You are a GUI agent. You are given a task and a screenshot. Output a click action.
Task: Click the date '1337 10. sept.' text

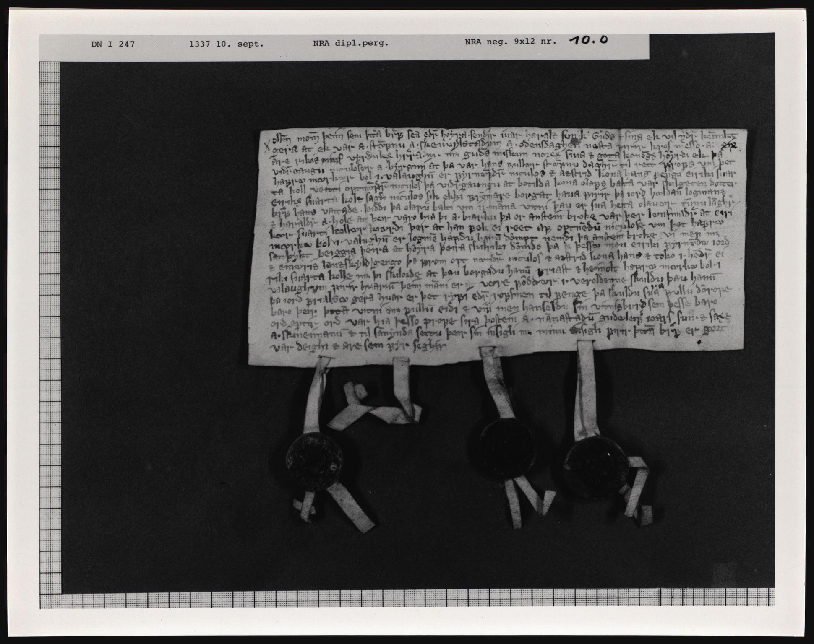(227, 43)
